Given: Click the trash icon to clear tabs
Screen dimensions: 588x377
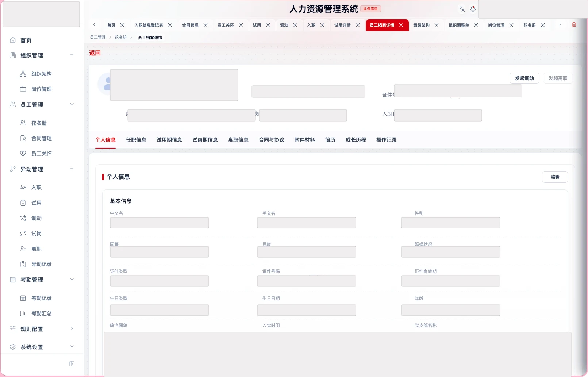Looking at the screenshot, I should pos(574,25).
